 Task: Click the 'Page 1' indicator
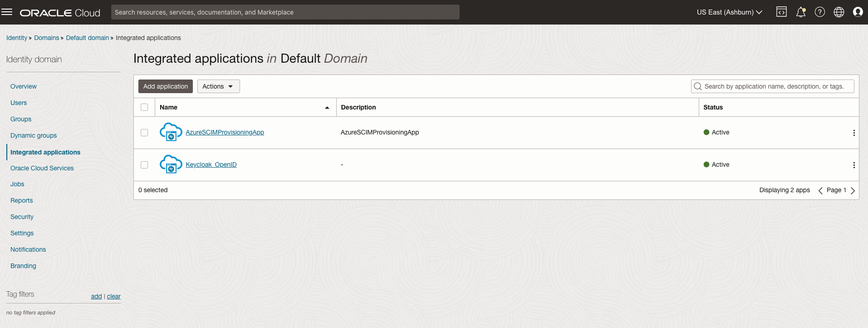coord(836,190)
